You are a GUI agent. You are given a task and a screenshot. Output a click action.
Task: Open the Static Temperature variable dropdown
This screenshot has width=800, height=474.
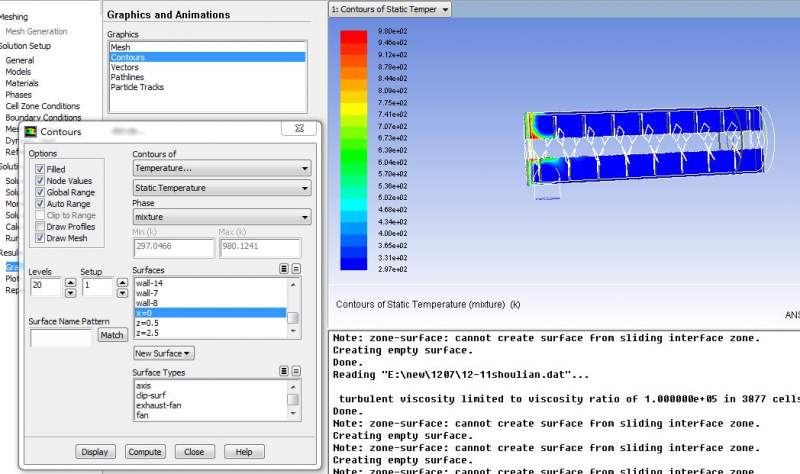222,188
